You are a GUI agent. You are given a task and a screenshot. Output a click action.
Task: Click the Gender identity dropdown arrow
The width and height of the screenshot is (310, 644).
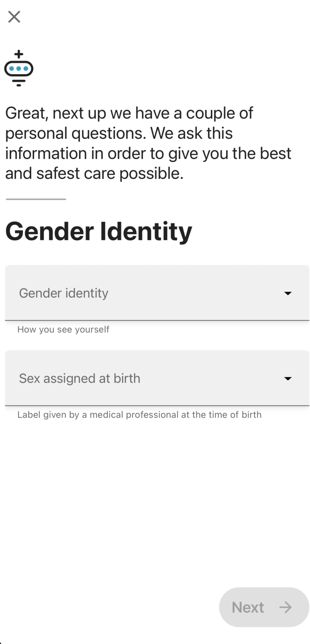[288, 293]
